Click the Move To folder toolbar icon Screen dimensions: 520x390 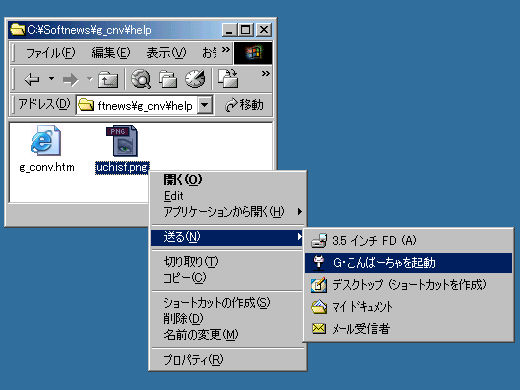[228, 79]
